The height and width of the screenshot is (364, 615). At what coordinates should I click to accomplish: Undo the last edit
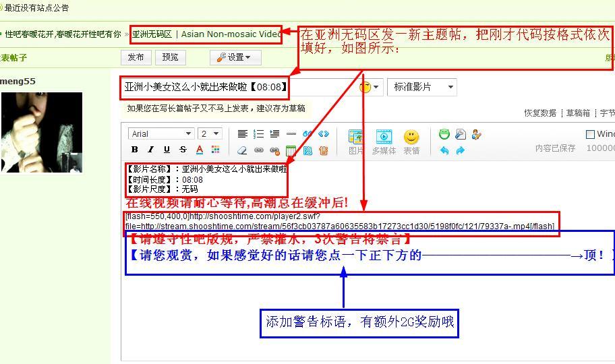coord(444,150)
